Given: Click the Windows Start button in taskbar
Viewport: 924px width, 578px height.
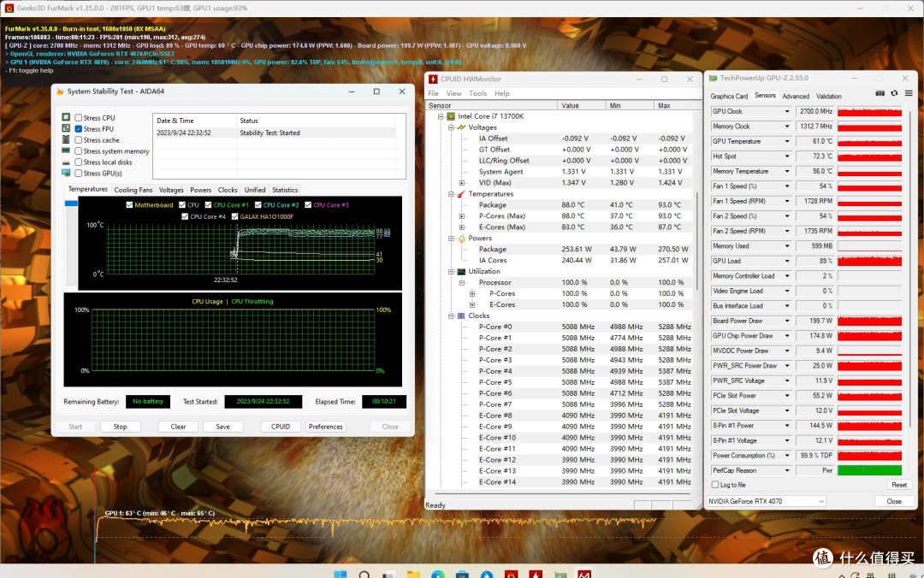Looking at the screenshot, I should [340, 574].
